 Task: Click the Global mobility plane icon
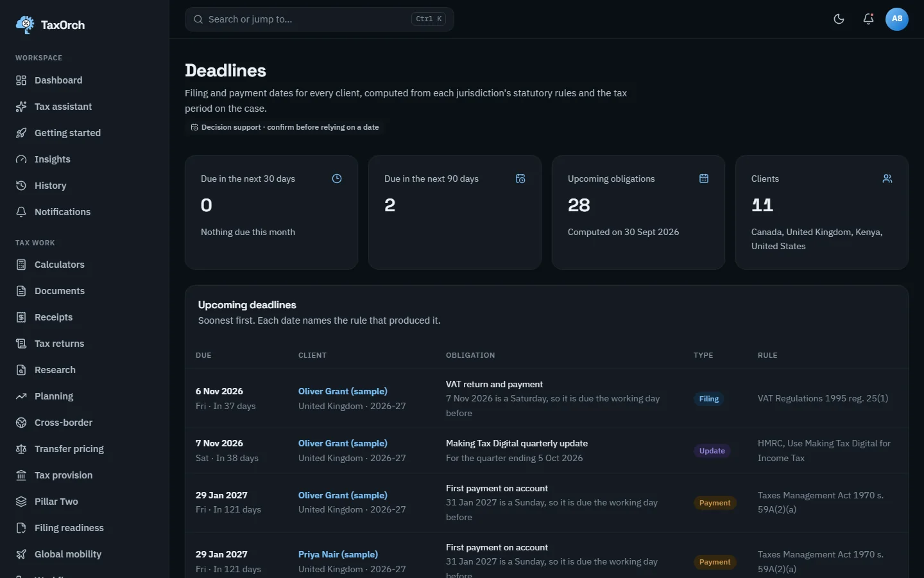pyautogui.click(x=21, y=554)
